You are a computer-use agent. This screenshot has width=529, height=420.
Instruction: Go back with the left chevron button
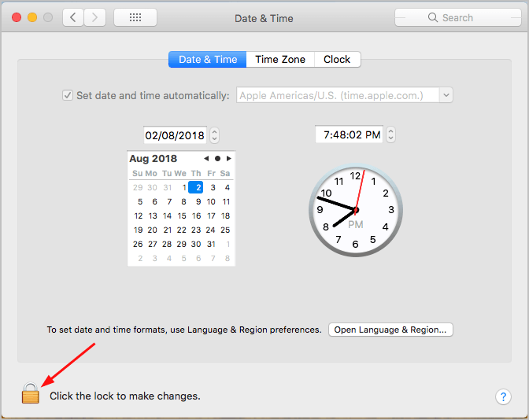pos(73,17)
